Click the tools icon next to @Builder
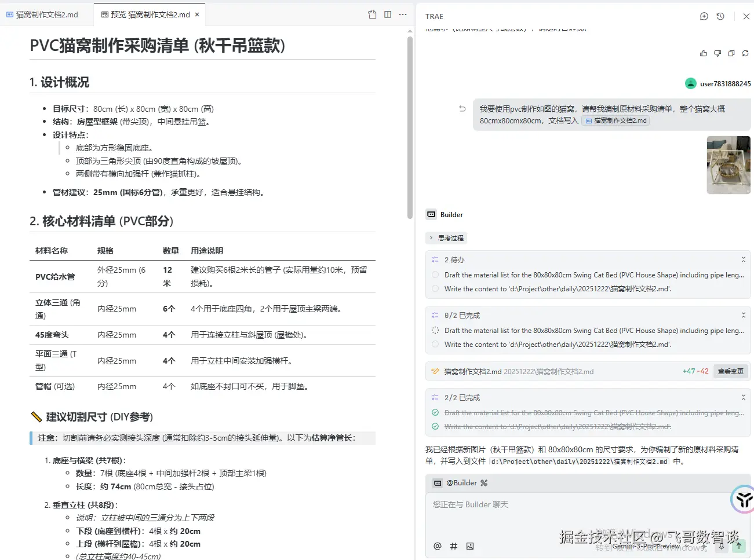754x560 pixels. point(484,483)
